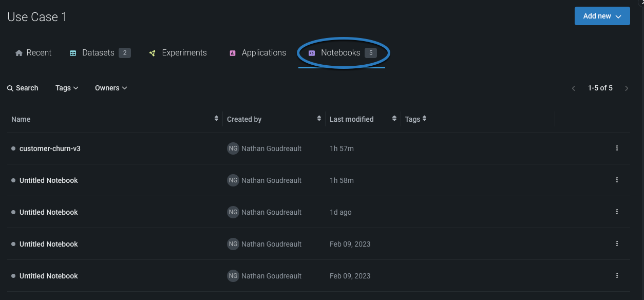The image size is (644, 300).
Task: Open the customer-churn-v3 notebook
Action: [50, 148]
